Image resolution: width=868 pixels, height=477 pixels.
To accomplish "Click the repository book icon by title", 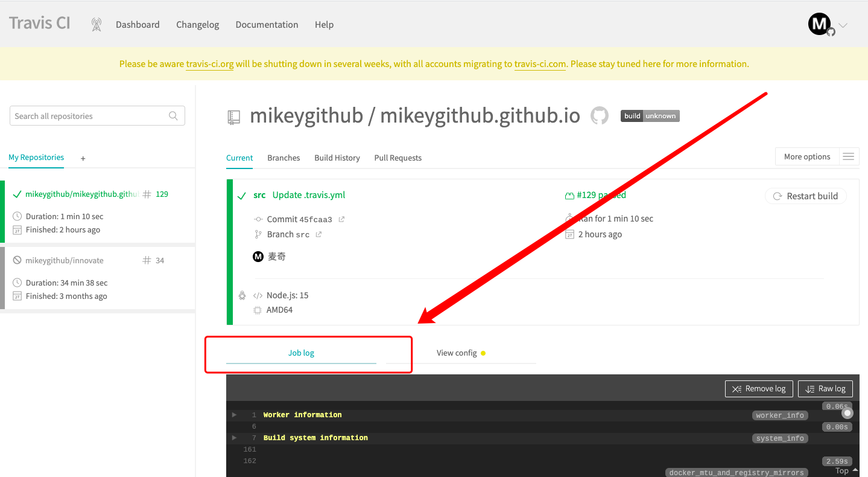I will point(233,117).
